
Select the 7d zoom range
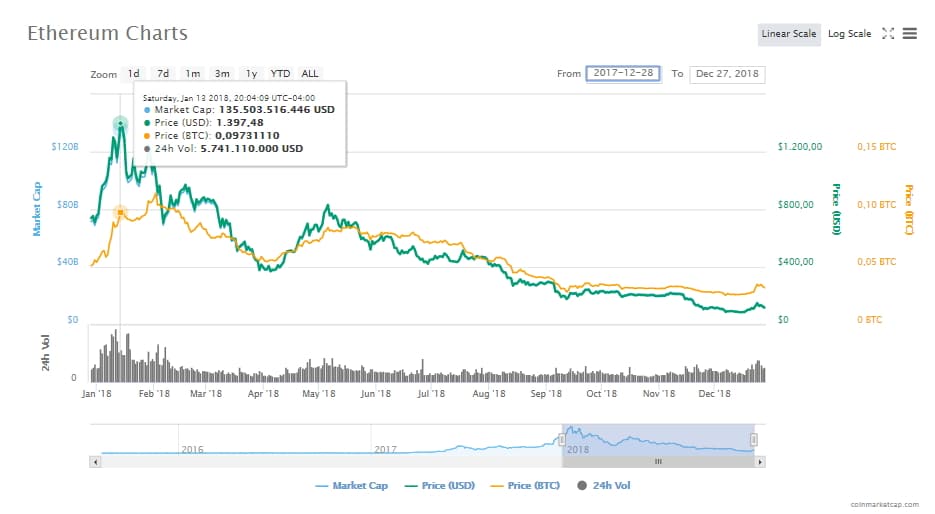[x=163, y=74]
